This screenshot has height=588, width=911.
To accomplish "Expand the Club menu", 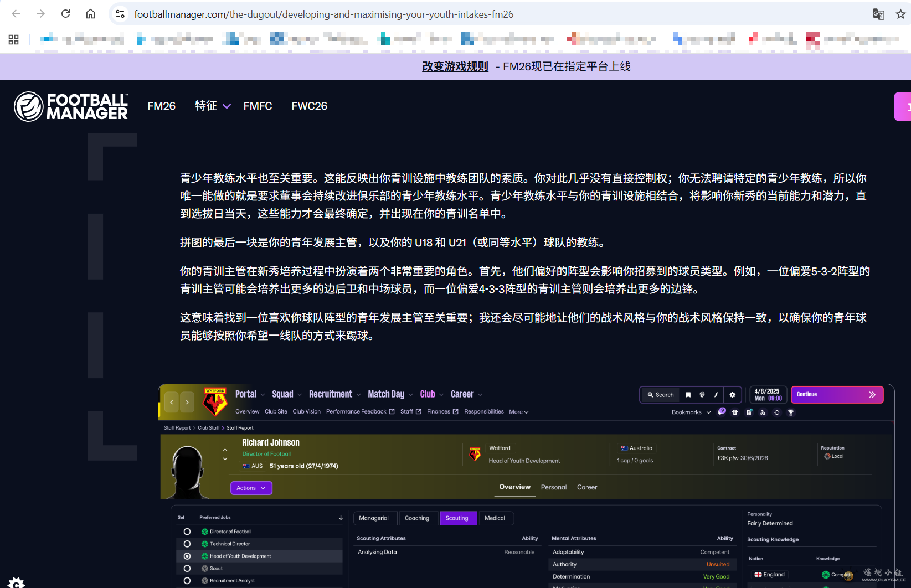I will (x=431, y=394).
